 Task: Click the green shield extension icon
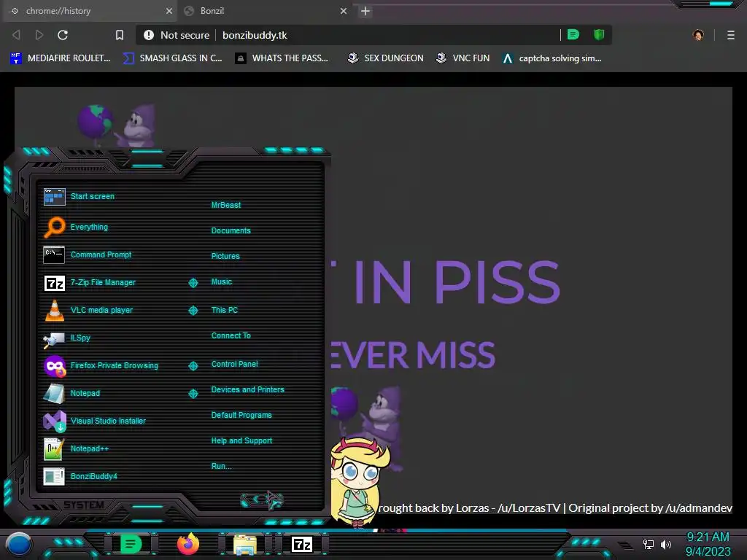(x=599, y=34)
